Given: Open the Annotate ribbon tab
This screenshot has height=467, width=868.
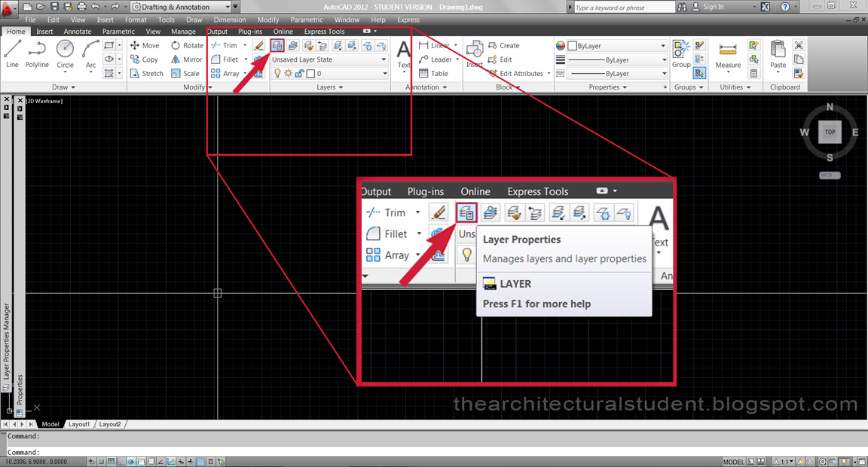Looking at the screenshot, I should coord(77,32).
